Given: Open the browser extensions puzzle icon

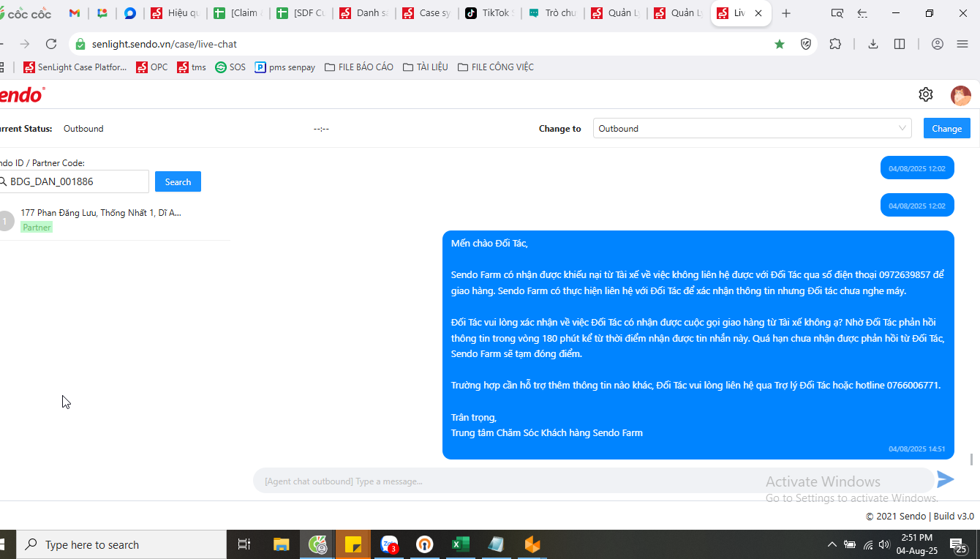Looking at the screenshot, I should [x=835, y=44].
